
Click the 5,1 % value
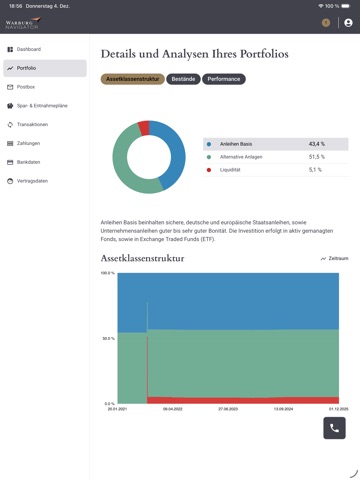pos(315,170)
